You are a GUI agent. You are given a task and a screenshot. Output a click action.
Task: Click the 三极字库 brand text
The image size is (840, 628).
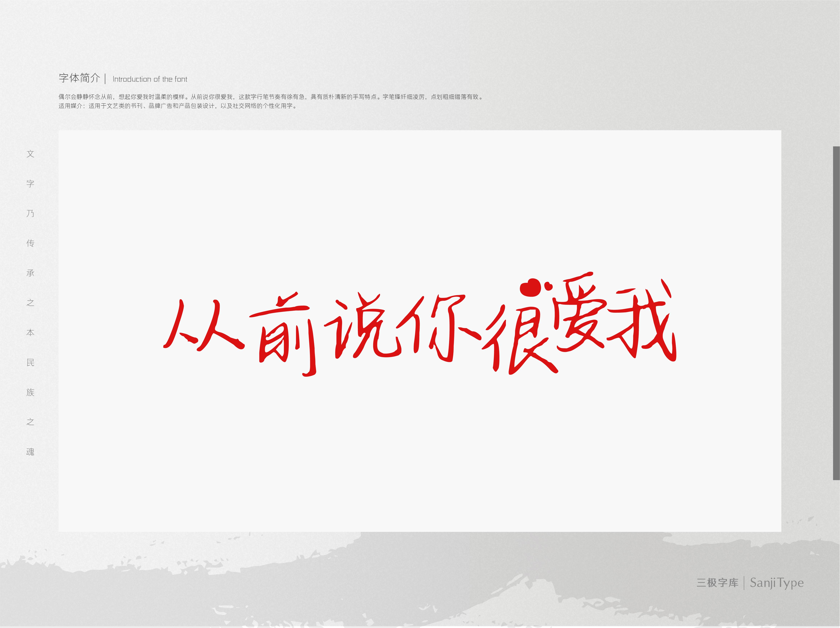(x=717, y=583)
